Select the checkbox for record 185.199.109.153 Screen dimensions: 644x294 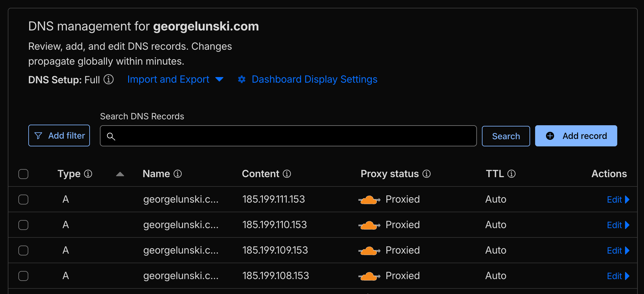[x=23, y=250]
